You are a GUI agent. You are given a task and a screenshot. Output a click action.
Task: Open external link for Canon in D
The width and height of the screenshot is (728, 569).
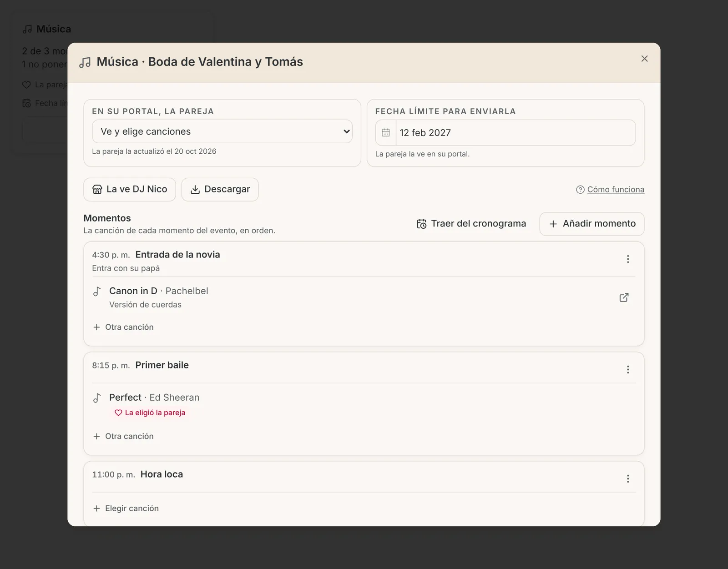click(624, 297)
